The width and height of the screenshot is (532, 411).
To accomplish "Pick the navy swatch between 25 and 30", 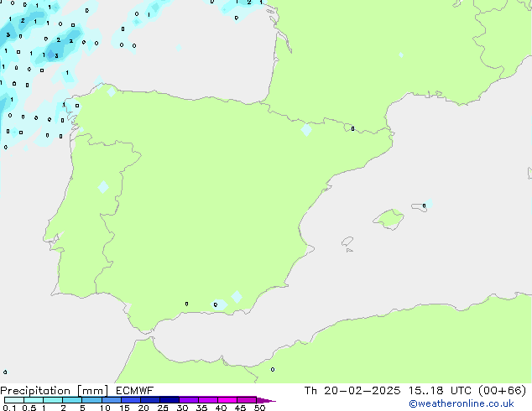I will tap(170, 400).
